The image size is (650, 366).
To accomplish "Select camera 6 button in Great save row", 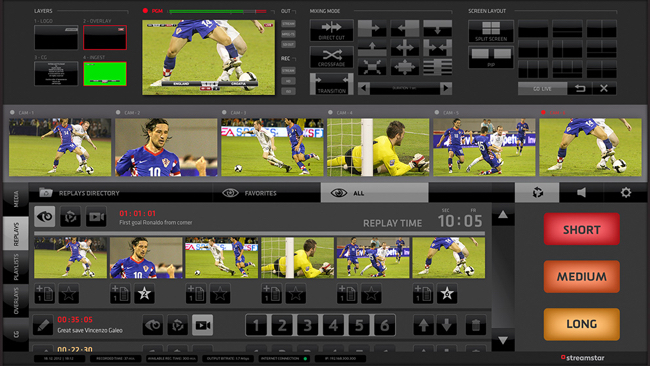I will [384, 325].
